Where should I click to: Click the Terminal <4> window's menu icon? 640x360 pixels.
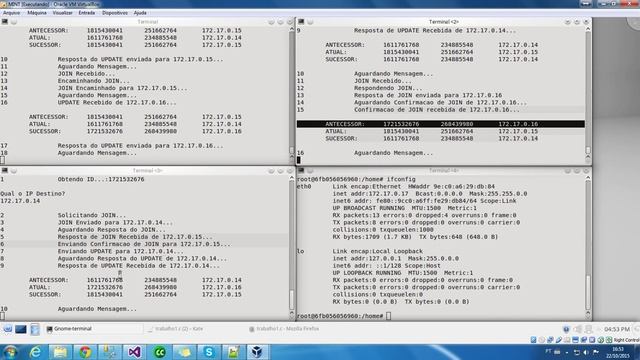301,170
